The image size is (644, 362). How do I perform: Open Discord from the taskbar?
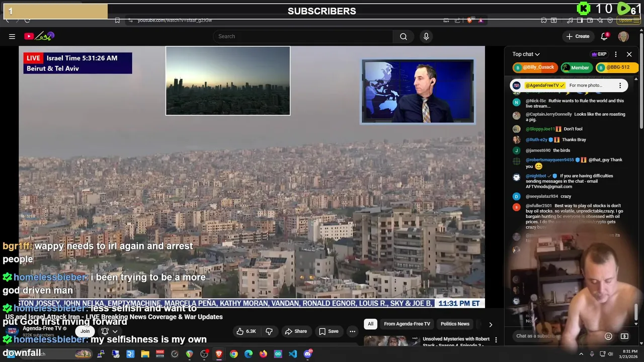(x=308, y=354)
